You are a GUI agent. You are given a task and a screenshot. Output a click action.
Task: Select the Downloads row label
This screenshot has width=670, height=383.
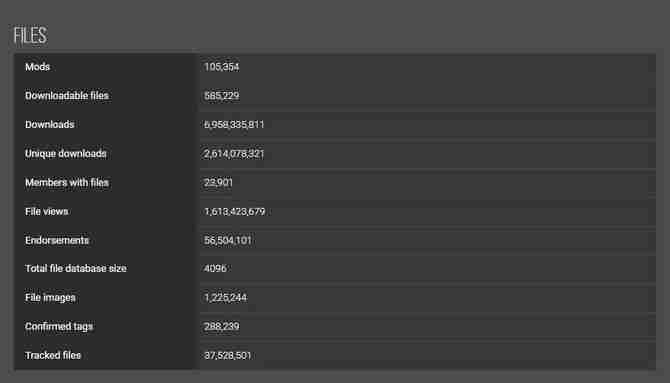coord(50,124)
